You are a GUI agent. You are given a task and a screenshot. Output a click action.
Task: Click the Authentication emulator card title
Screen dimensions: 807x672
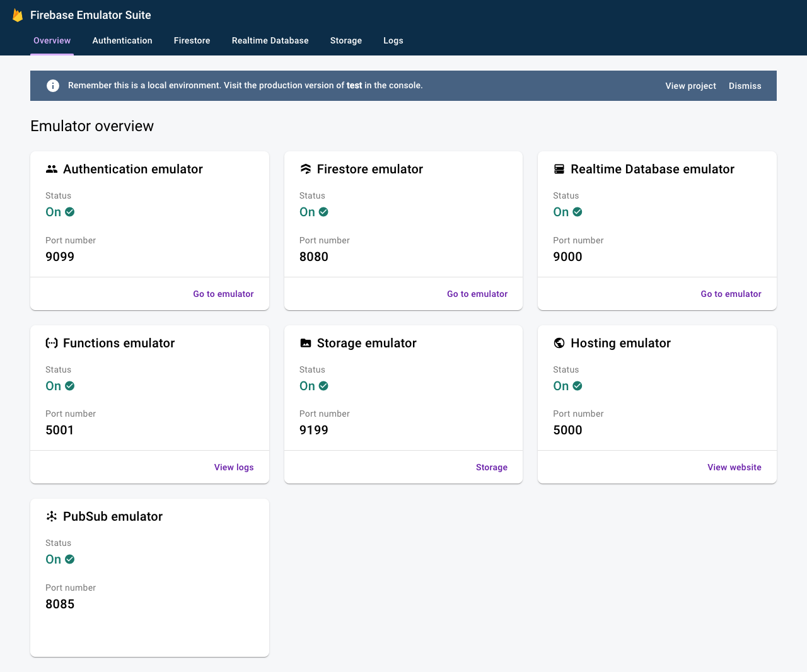[133, 169]
